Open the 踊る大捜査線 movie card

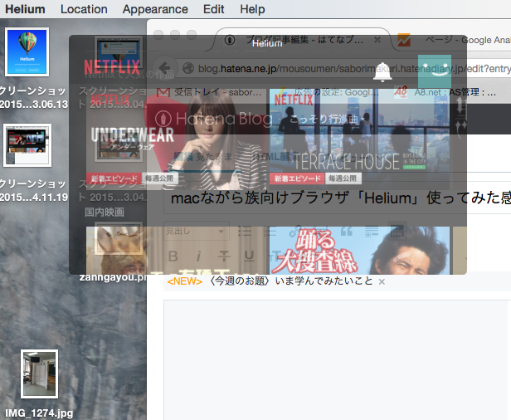pyautogui.click(x=359, y=251)
